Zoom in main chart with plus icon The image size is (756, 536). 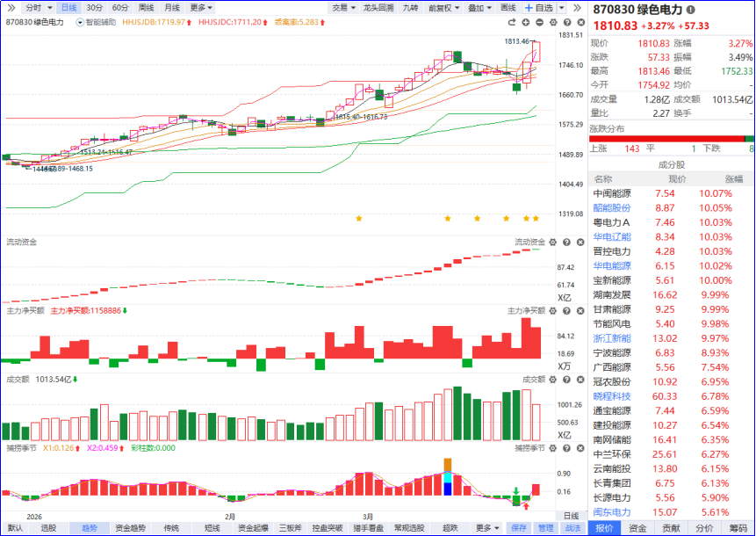[x=526, y=22]
